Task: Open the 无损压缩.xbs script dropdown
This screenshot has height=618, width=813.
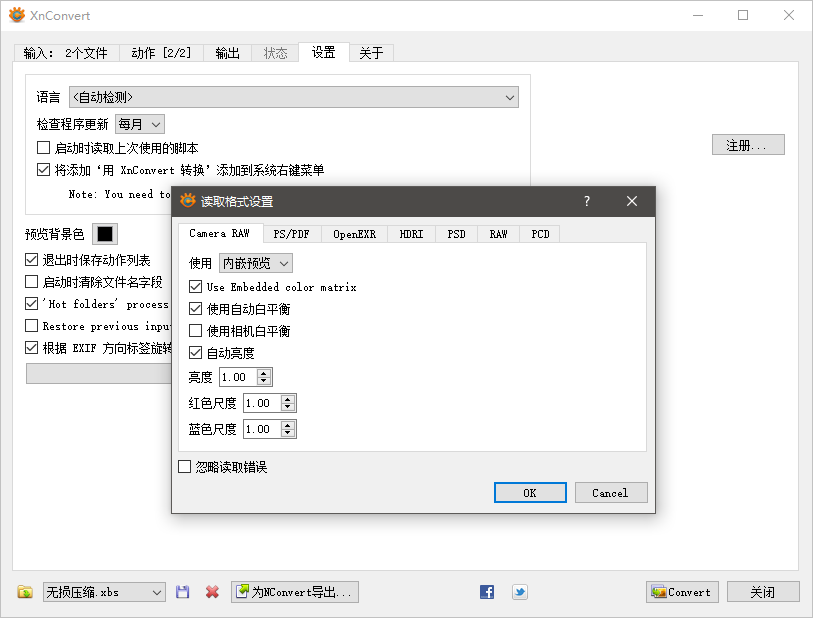Action: (x=104, y=592)
